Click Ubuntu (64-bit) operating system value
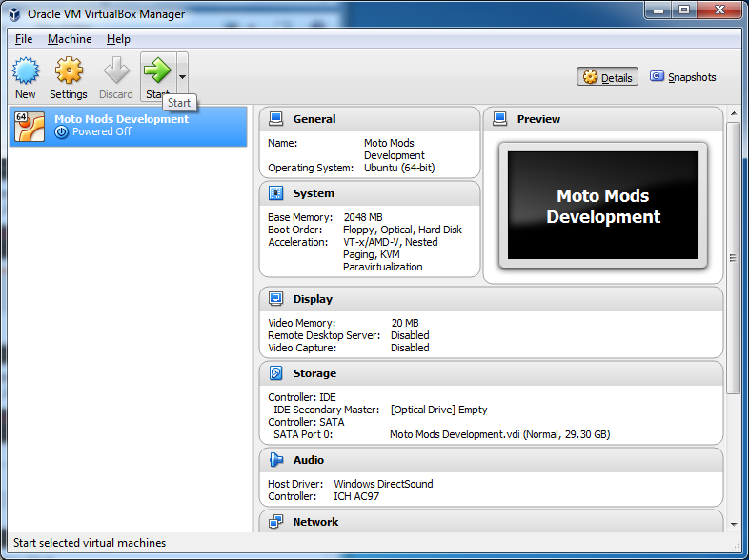 click(x=399, y=168)
